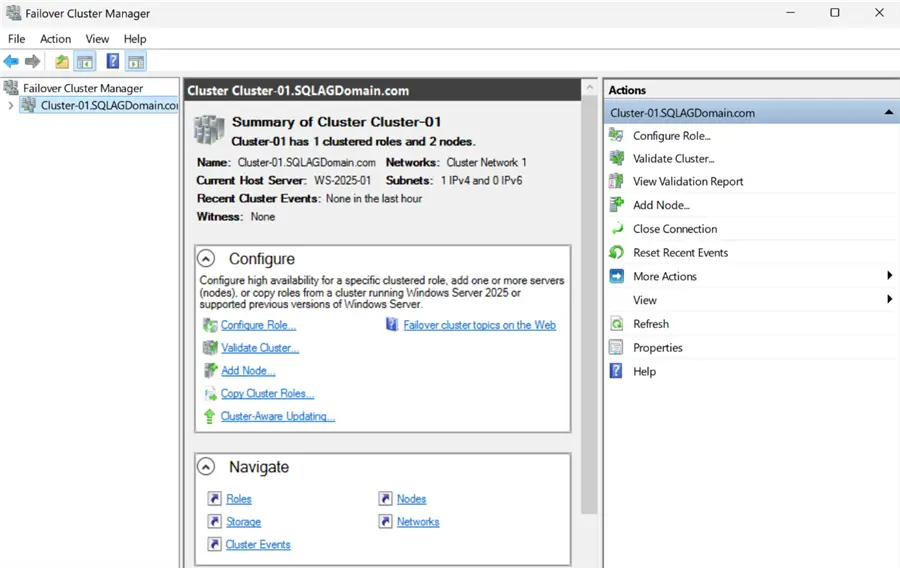Select Cluster-01.SQLAGDomain.com in the tree
This screenshot has height=568, width=900.
tap(109, 106)
